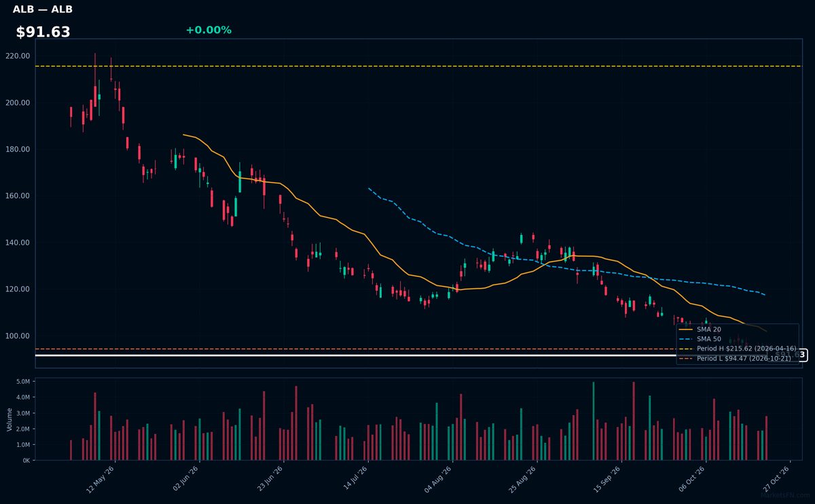Image resolution: width=815 pixels, height=504 pixels.
Task: Click the 2.0M volume axis label
Action: click(23, 429)
